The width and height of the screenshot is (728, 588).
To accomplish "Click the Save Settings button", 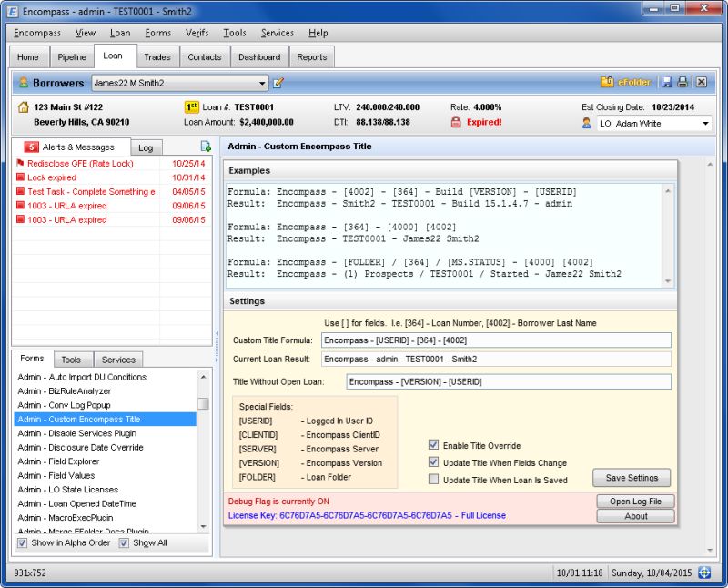I will click(x=632, y=477).
